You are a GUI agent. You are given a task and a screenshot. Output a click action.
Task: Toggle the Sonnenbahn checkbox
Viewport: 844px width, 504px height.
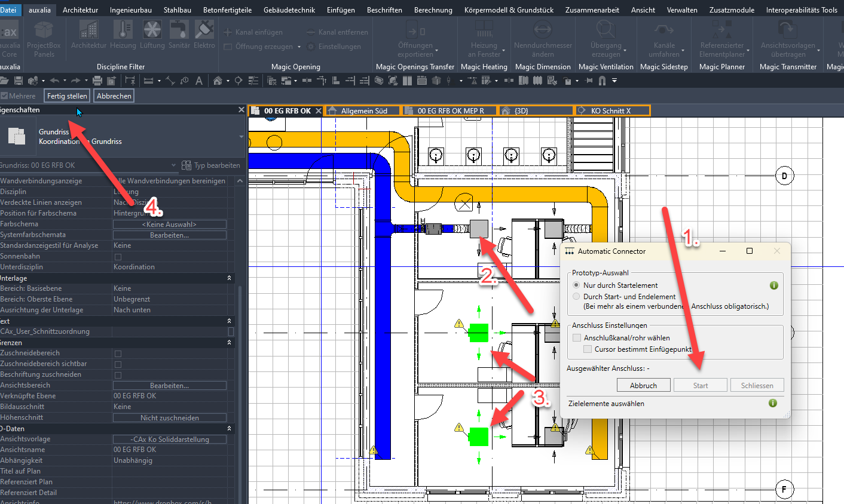point(118,257)
